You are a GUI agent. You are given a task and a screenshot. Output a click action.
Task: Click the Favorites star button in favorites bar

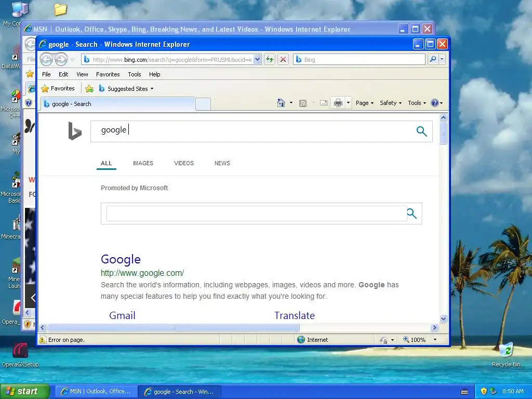click(x=58, y=88)
